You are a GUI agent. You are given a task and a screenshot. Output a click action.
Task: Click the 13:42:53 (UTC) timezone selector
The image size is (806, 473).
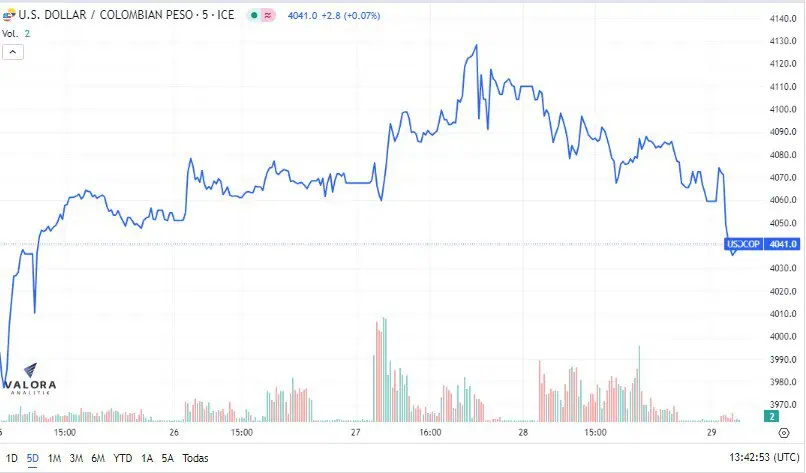764,457
